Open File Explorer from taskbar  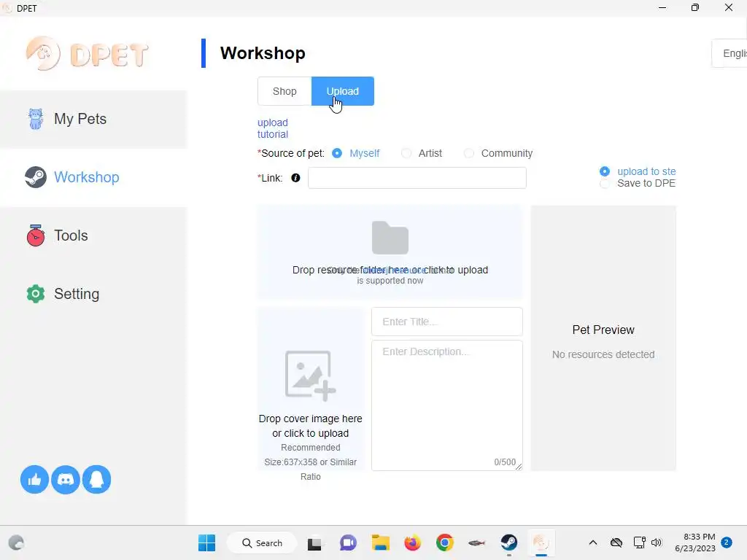point(381,542)
